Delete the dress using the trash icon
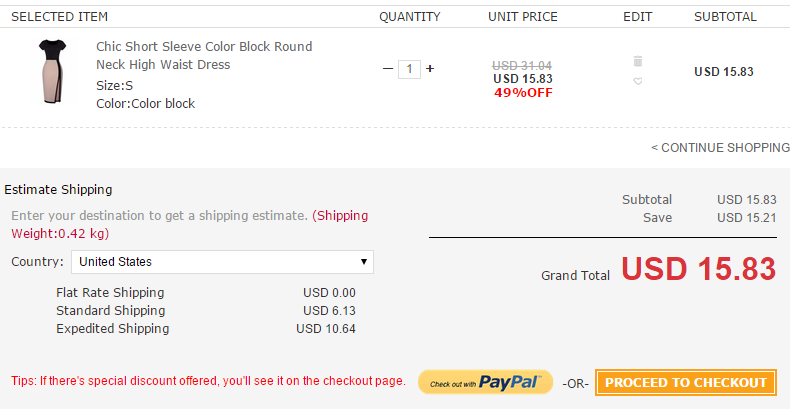Image resolution: width=798 pixels, height=409 pixels. pos(638,62)
